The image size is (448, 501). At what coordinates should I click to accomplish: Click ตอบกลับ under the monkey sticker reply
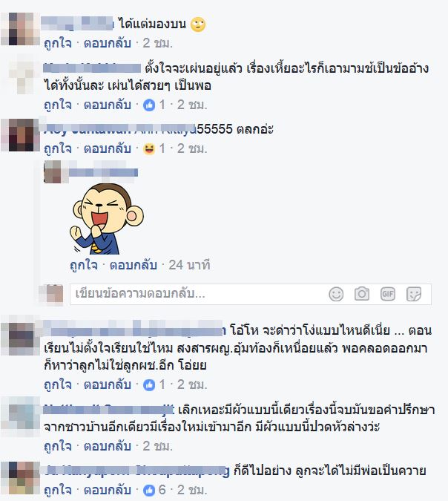click(x=134, y=265)
